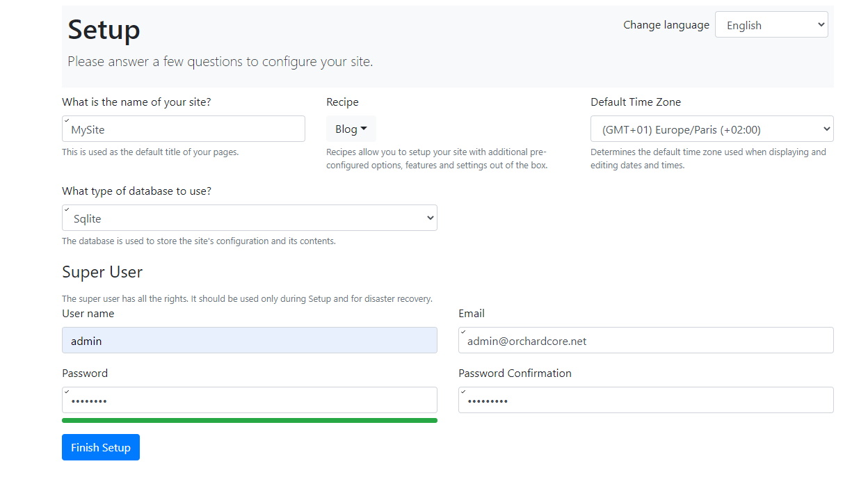Click the "Password Confirmation" label
The width and height of the screenshot is (868, 482).
tap(515, 373)
